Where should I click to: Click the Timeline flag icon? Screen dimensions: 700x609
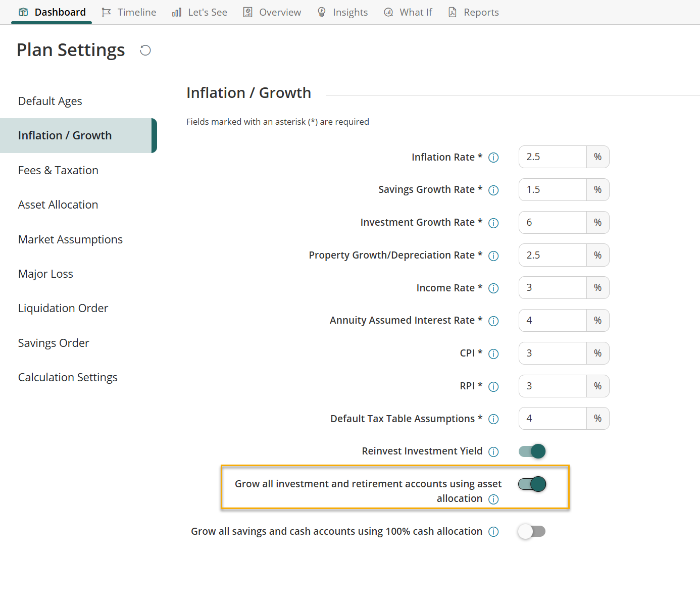click(106, 12)
